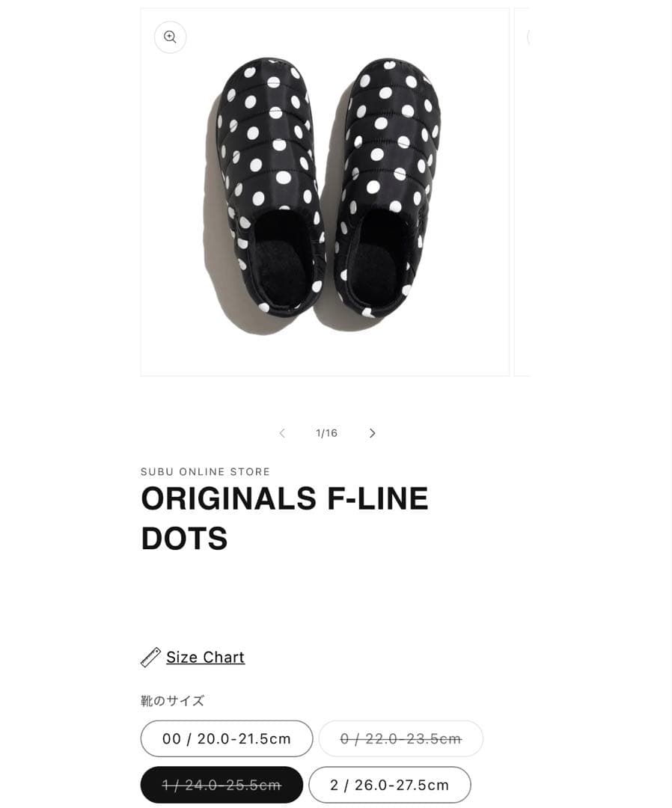Click the underlined Chart word in size link
The image size is (672, 808).
224,657
